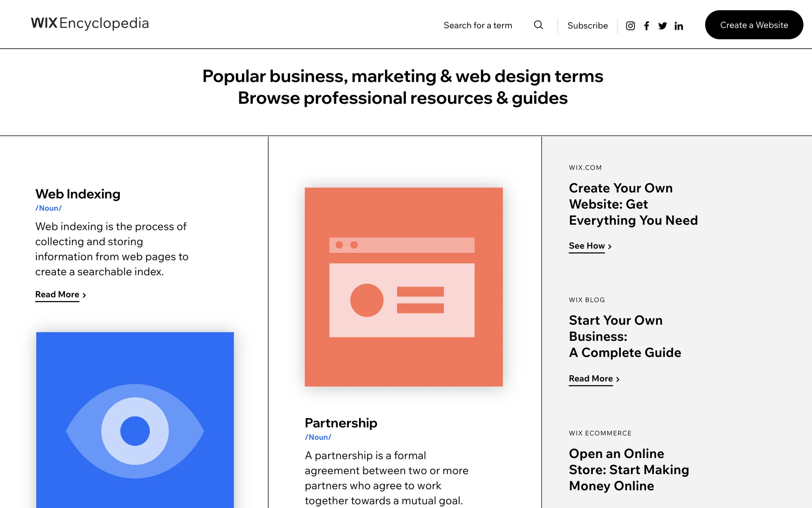The image size is (812, 508).
Task: Open the Facebook social icon
Action: pos(646,26)
